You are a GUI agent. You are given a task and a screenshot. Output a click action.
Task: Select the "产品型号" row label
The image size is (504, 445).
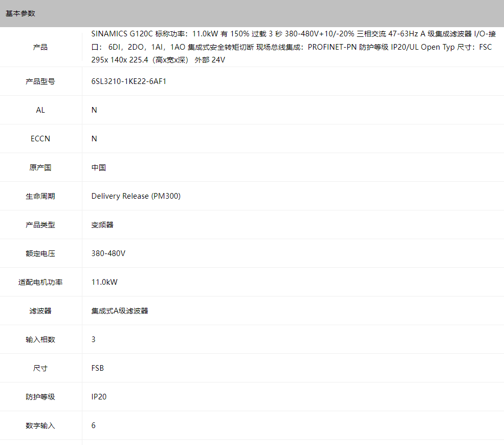tap(40, 81)
